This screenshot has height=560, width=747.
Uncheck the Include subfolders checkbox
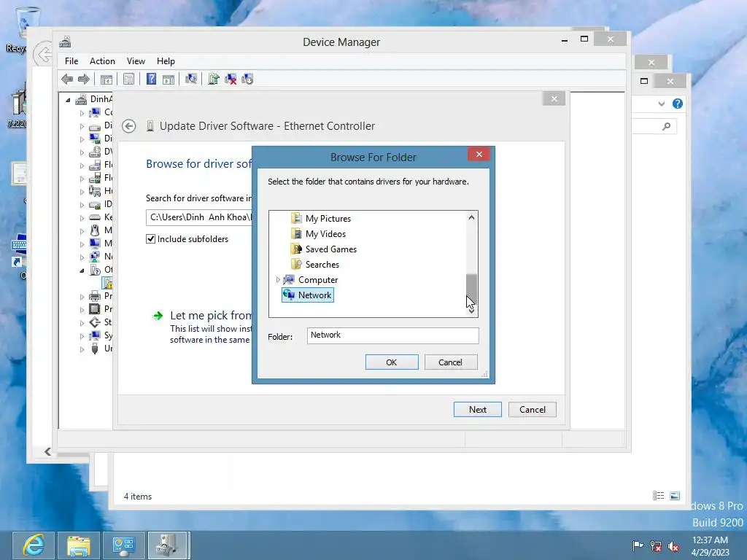point(150,239)
